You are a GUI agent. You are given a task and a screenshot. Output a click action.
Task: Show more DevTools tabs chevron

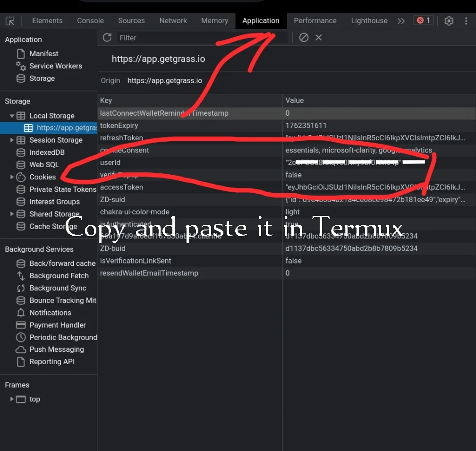pyautogui.click(x=401, y=21)
